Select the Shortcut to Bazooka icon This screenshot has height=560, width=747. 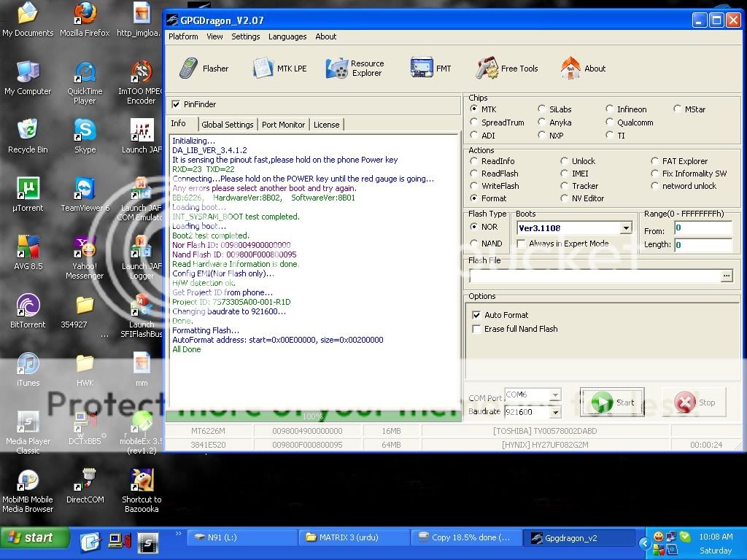point(142,491)
